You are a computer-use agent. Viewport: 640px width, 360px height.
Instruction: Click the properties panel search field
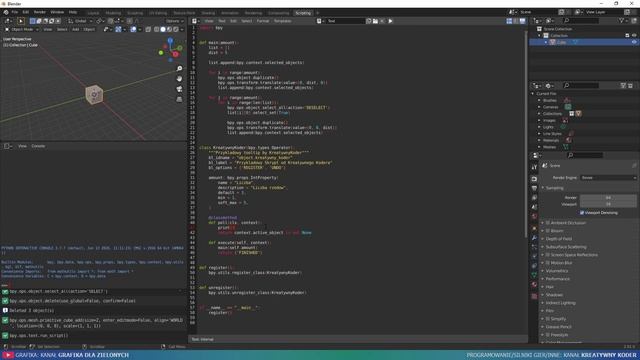coord(584,155)
